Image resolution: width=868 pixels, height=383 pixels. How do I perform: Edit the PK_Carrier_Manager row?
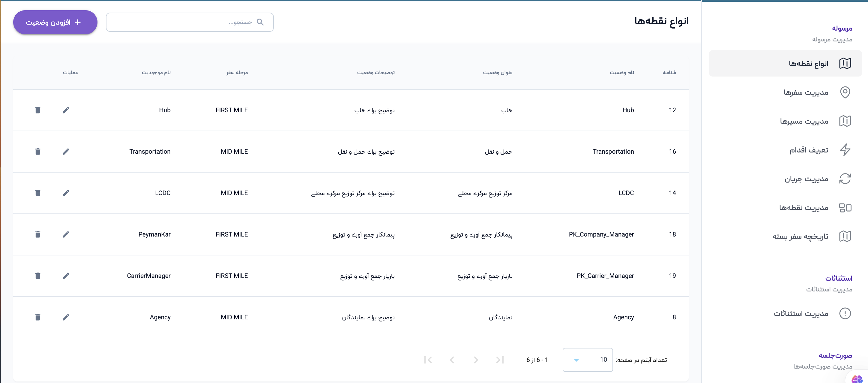coord(66,276)
